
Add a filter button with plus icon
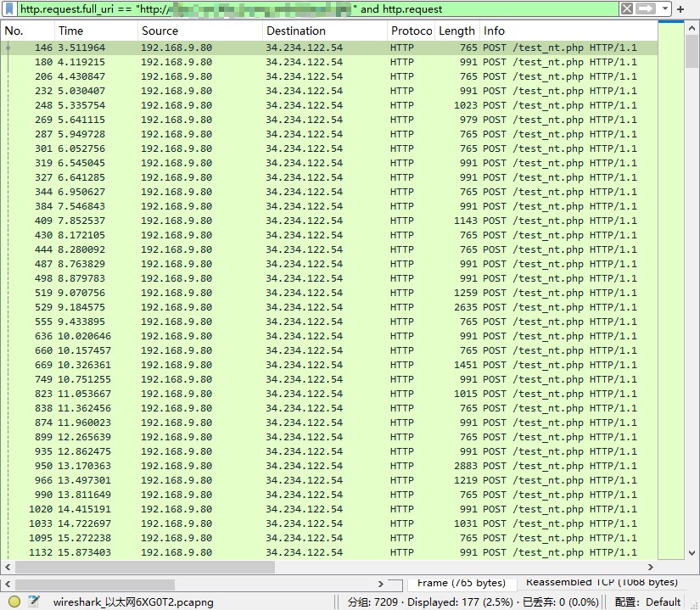click(680, 8)
